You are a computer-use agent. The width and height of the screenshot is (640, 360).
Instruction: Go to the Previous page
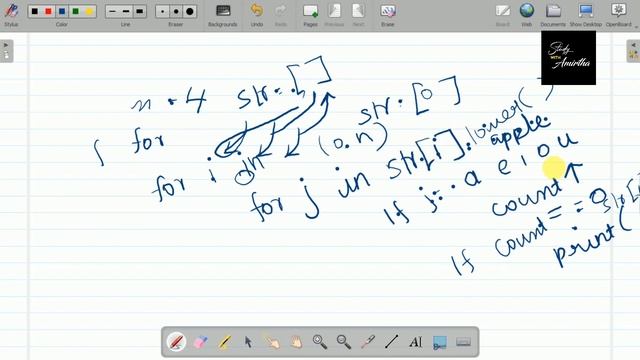[x=334, y=15]
